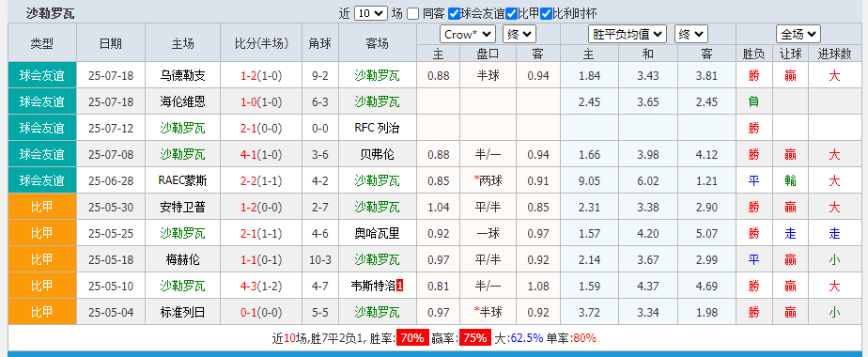Click the 小 goals result in 梅赫伦 row
868x357 pixels.
tap(834, 259)
